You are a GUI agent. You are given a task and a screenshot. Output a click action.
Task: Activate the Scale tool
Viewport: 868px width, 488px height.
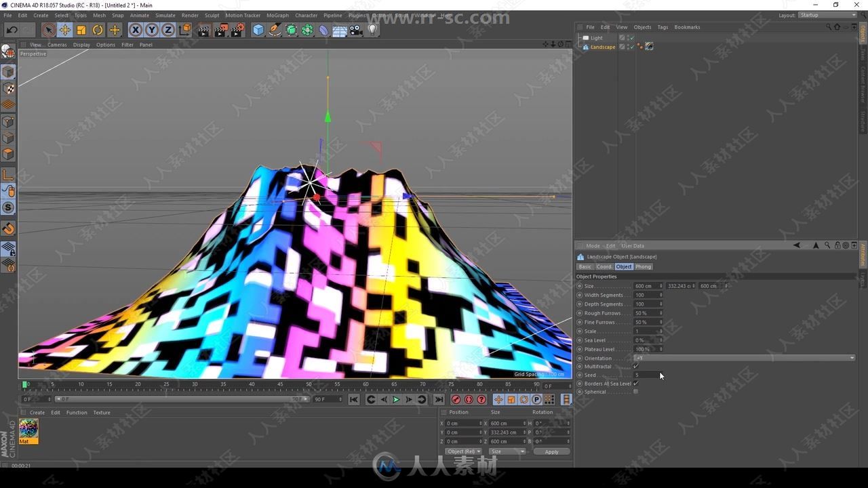(x=81, y=30)
